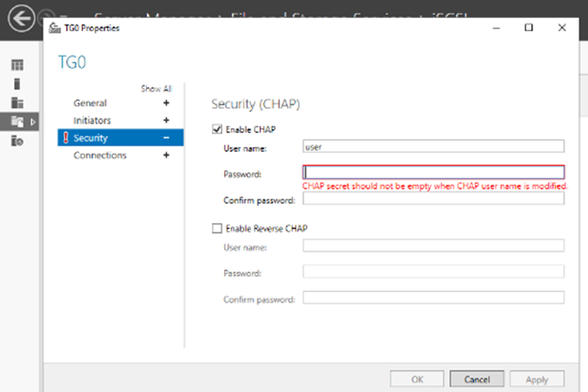Screen dimensions: 588x392
Task: Click the CHAP Password field
Action: coord(433,172)
